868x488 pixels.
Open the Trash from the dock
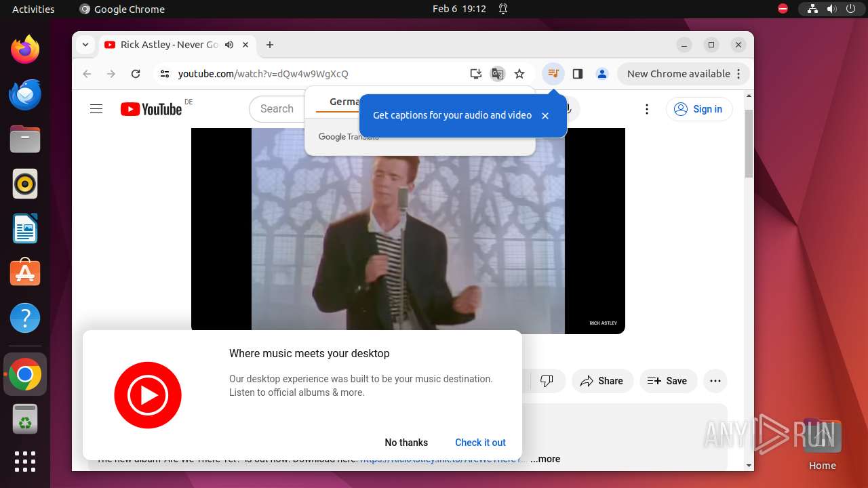pos(25,419)
